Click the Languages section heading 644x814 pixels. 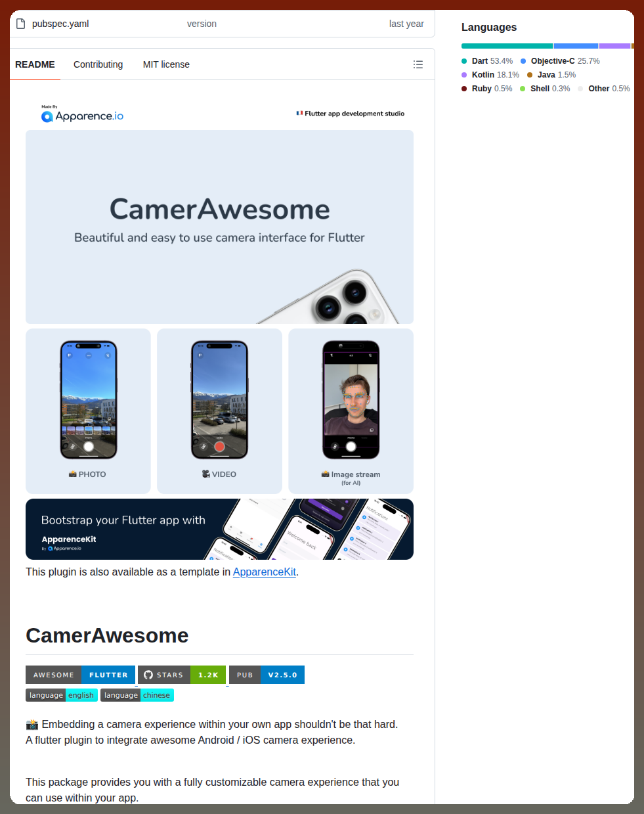click(x=489, y=27)
